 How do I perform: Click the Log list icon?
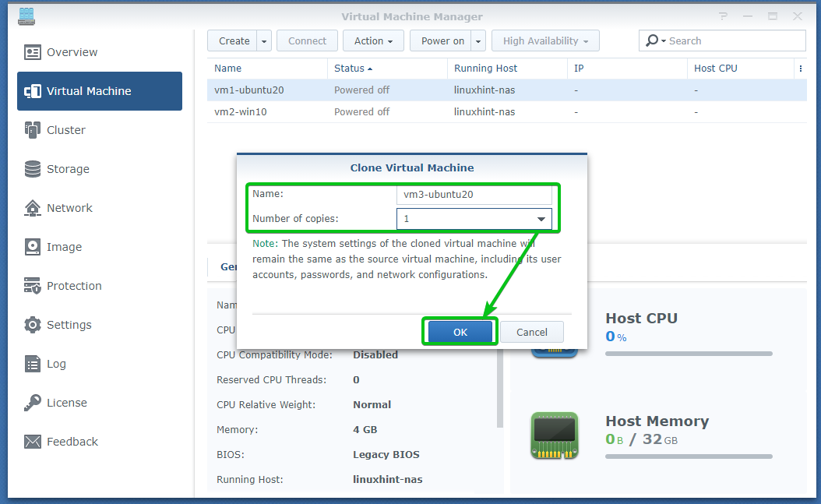[33, 364]
